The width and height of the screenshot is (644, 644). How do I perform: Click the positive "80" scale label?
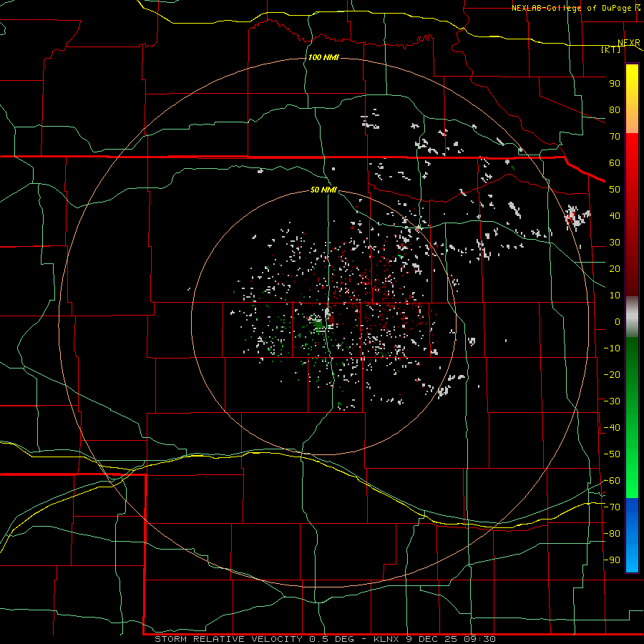[615, 110]
